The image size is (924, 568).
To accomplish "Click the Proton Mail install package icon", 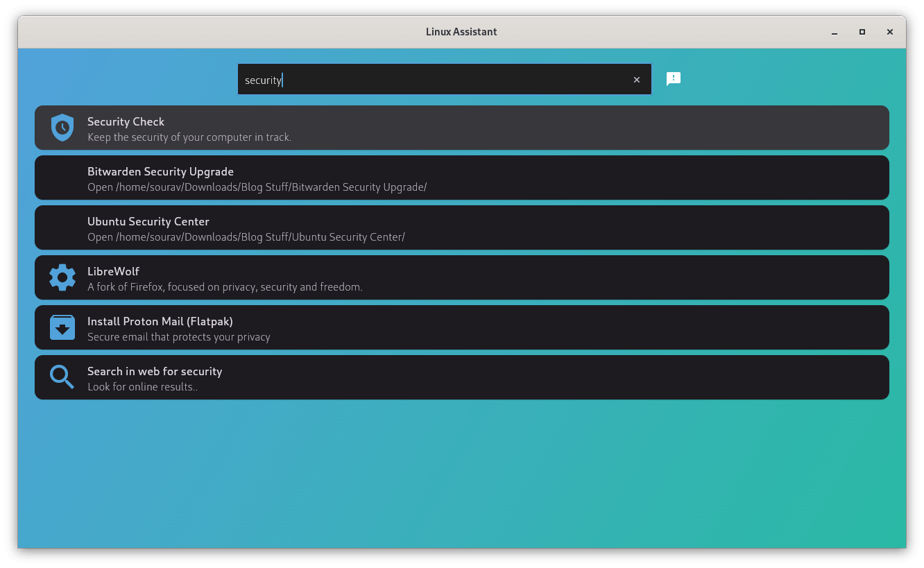I will click(62, 327).
